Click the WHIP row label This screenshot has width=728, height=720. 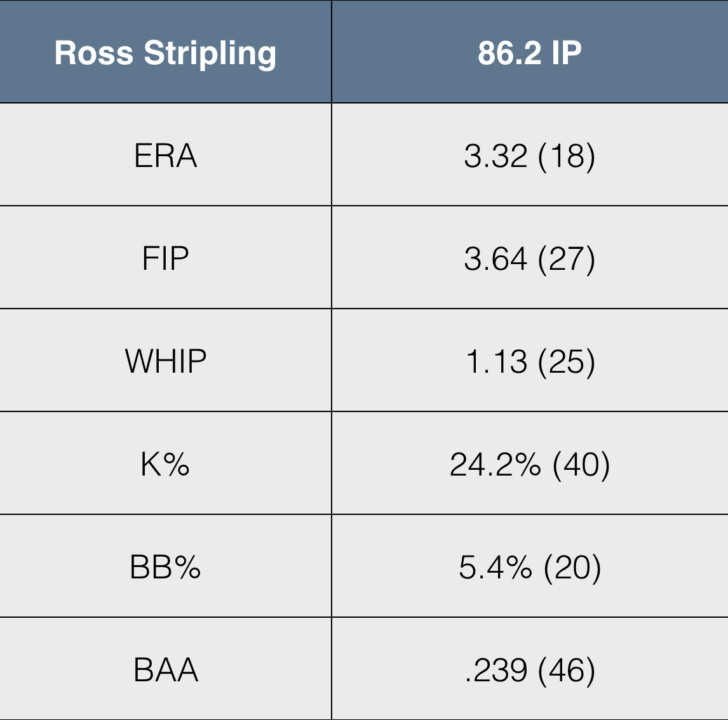tap(165, 361)
